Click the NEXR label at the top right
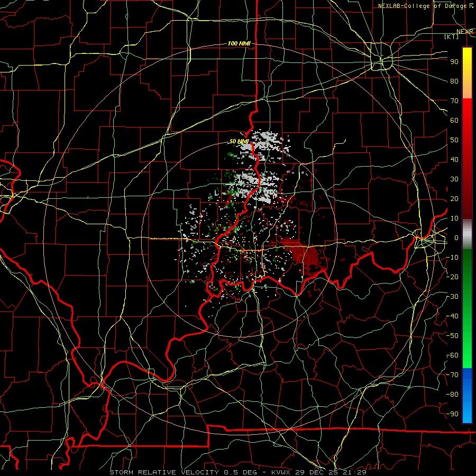Image resolution: width=476 pixels, height=476 pixels. [464, 32]
